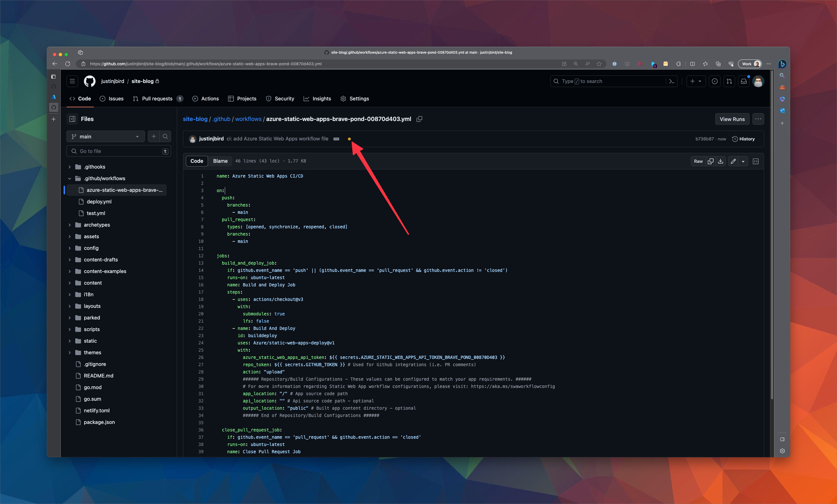Viewport: 837px width, 504px height.
Task: Expand the static folder
Action: (x=70, y=341)
